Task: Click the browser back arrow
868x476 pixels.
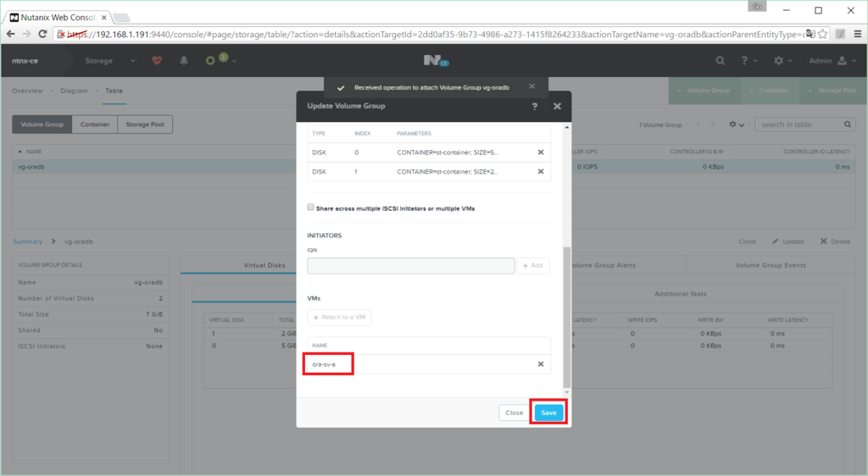Action: [x=10, y=34]
